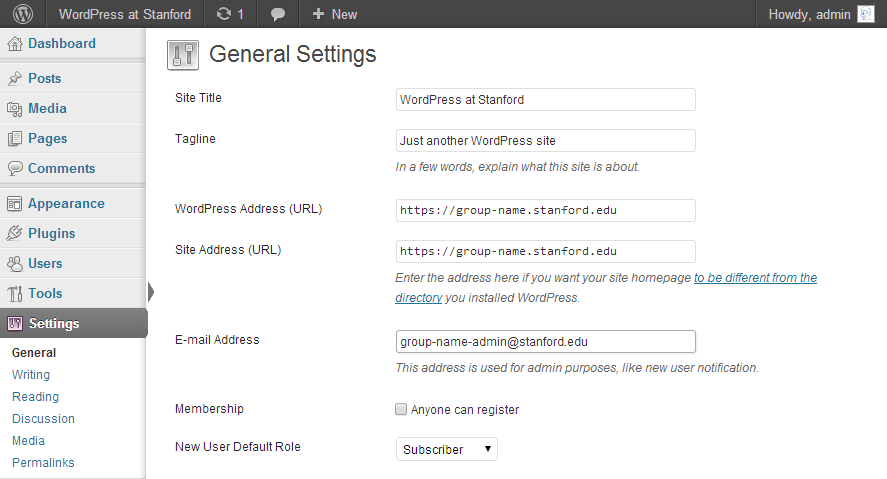
Task: Click the General Settings header icon
Action: 183,55
